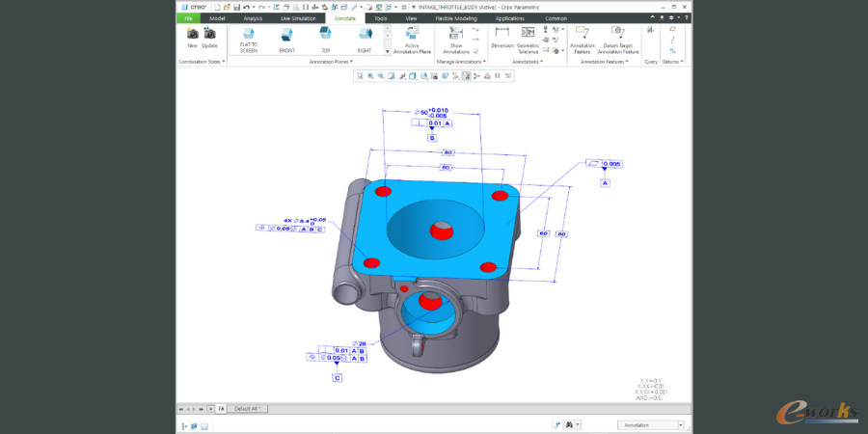This screenshot has height=434, width=868.
Task: Open the undo history dropdown arrow
Action: (x=253, y=7)
